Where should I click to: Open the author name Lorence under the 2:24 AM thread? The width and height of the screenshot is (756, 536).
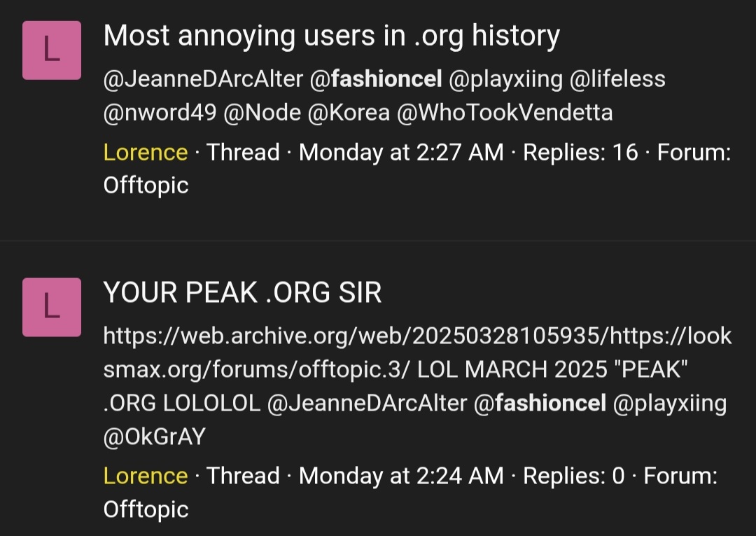pos(145,476)
